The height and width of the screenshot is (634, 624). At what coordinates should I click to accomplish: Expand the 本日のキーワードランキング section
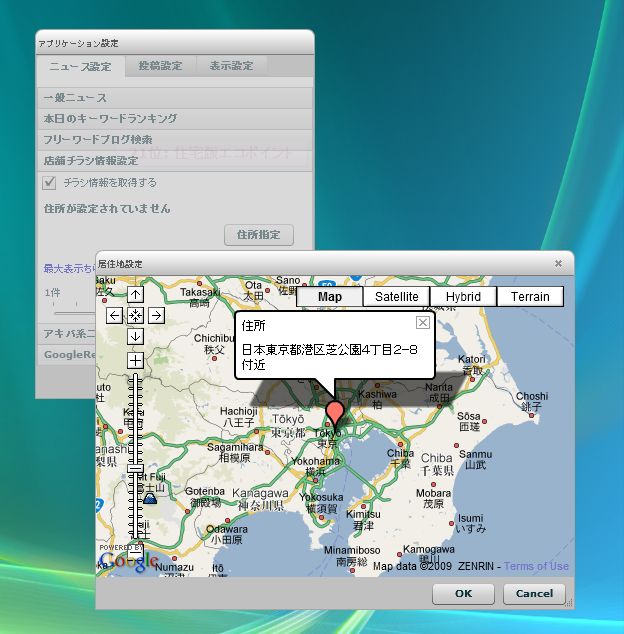pyautogui.click(x=175, y=119)
